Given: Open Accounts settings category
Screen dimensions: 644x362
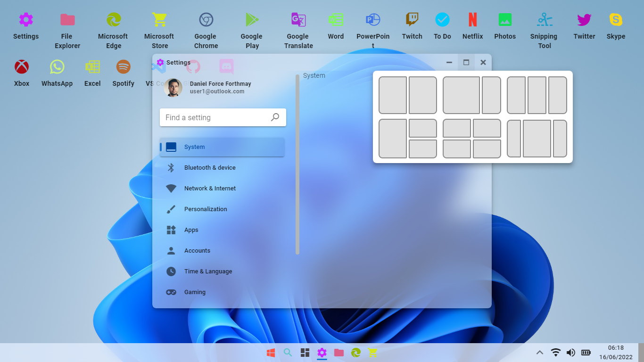Looking at the screenshot, I should [x=222, y=251].
